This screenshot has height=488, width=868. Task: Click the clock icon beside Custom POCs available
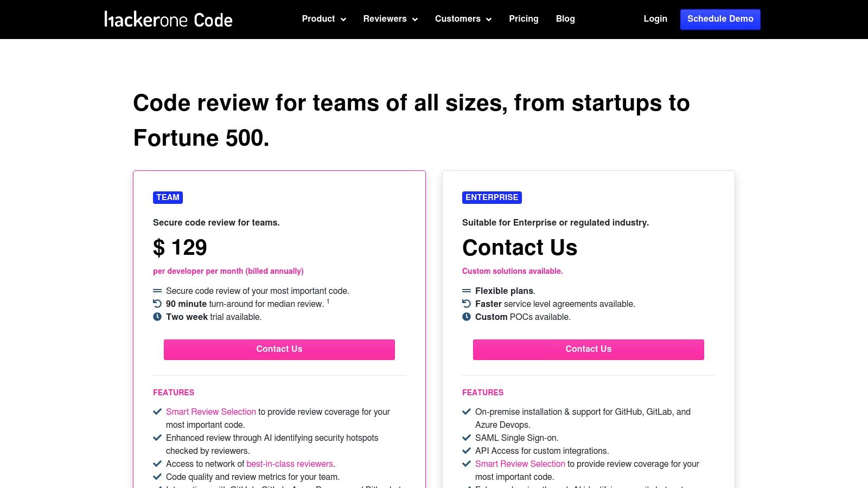tap(467, 317)
